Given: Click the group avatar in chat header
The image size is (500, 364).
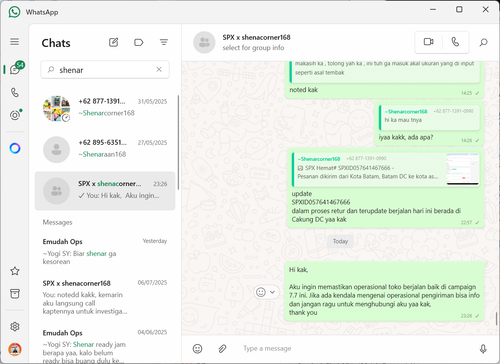Looking at the screenshot, I should 204,42.
